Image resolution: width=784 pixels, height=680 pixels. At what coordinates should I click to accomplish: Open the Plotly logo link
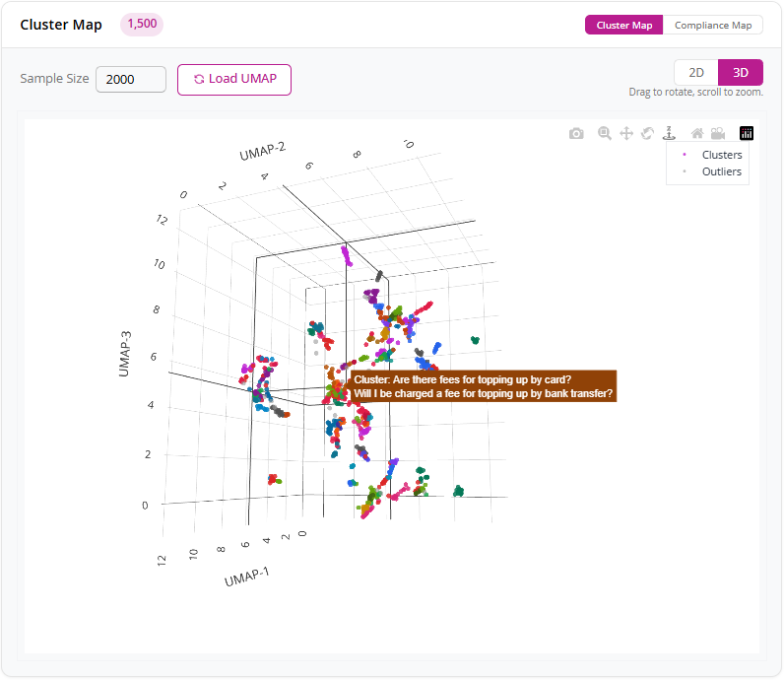click(747, 134)
